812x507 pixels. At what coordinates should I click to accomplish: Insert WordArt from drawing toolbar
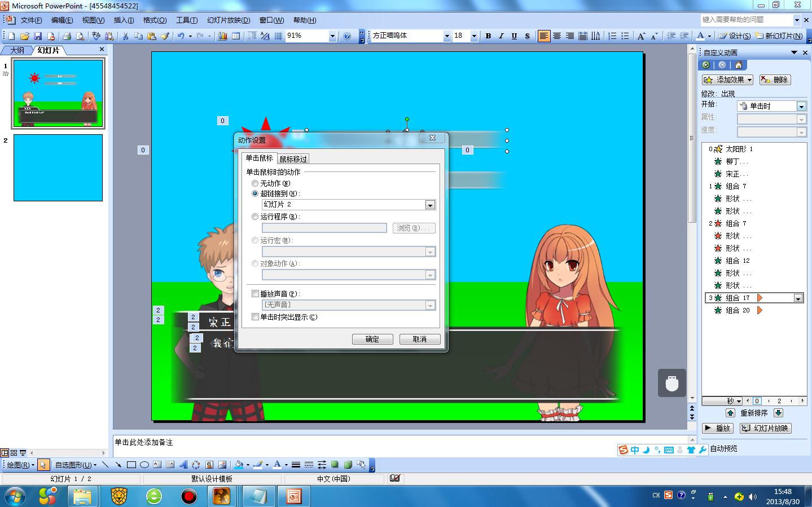click(x=183, y=465)
